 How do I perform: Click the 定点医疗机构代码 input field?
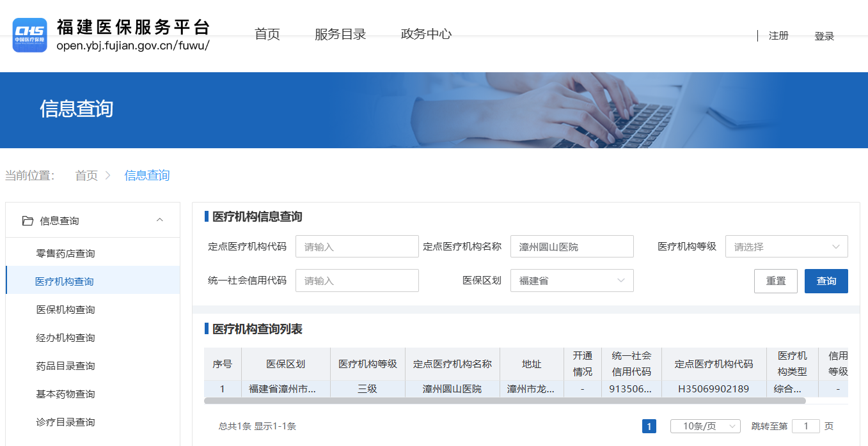[x=357, y=247]
